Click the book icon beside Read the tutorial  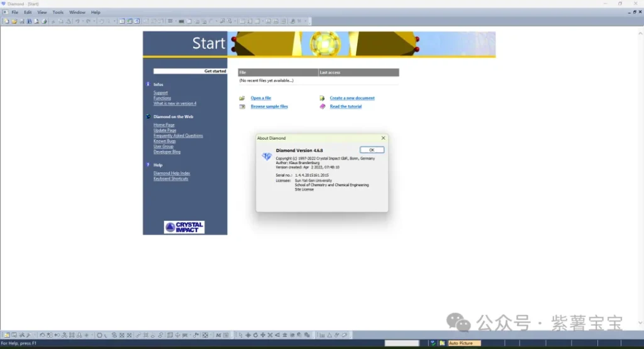(322, 107)
